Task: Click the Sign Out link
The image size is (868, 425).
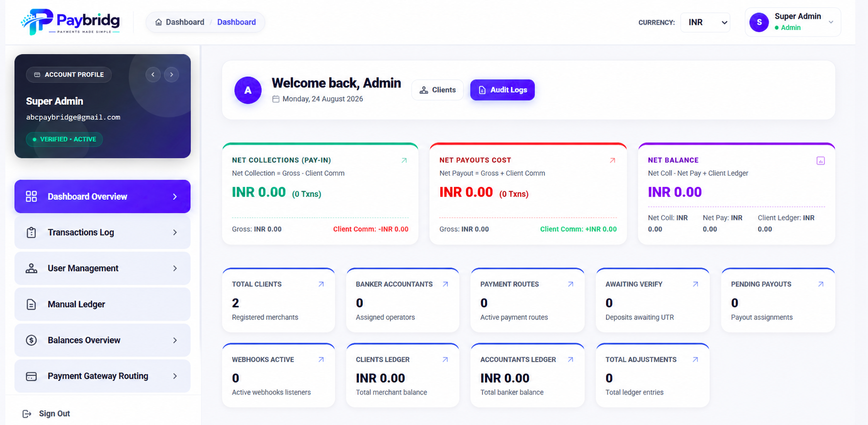Action: click(x=54, y=414)
